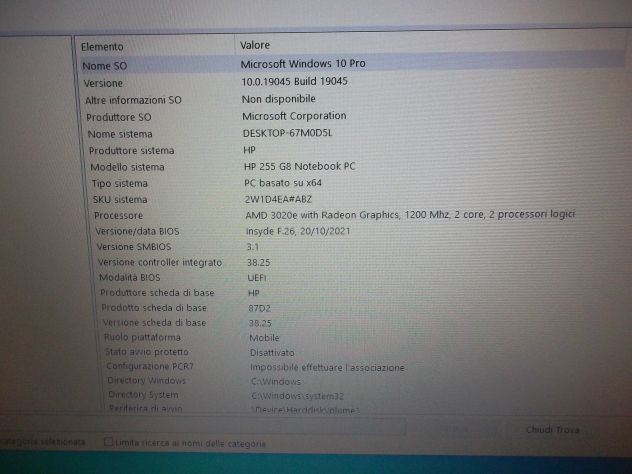Select the 'Modello sistema' item
This screenshot has height=474, width=632.
(x=127, y=167)
